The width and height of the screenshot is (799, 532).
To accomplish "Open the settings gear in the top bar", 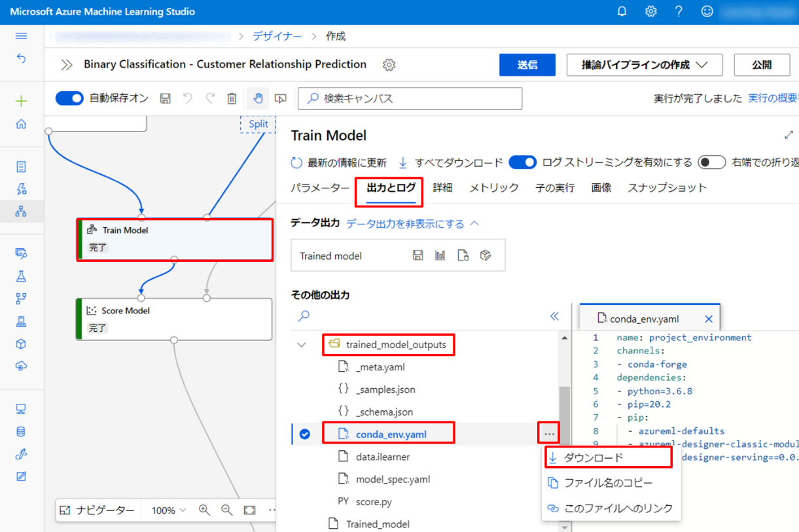I will (x=650, y=11).
